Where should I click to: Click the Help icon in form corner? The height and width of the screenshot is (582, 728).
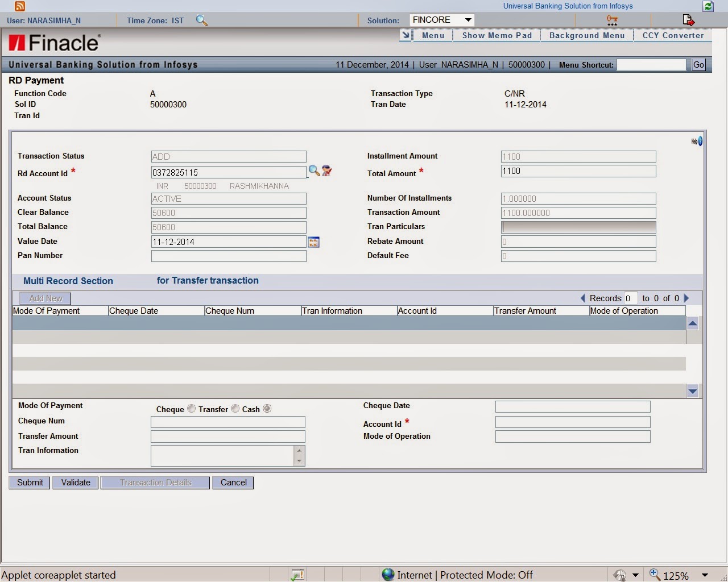[x=697, y=141]
